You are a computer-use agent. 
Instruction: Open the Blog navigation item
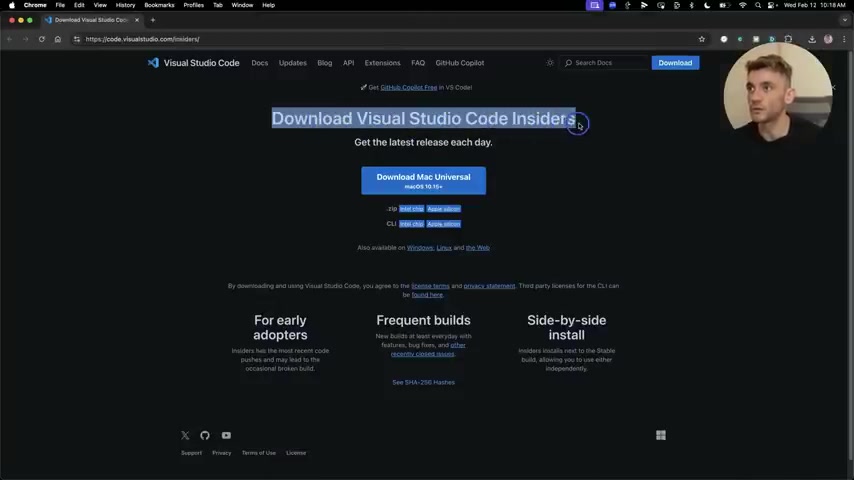(x=325, y=63)
